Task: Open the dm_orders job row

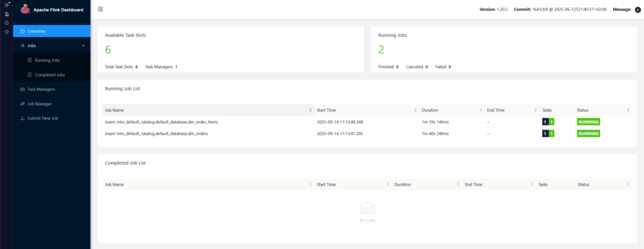Action: [x=367, y=133]
